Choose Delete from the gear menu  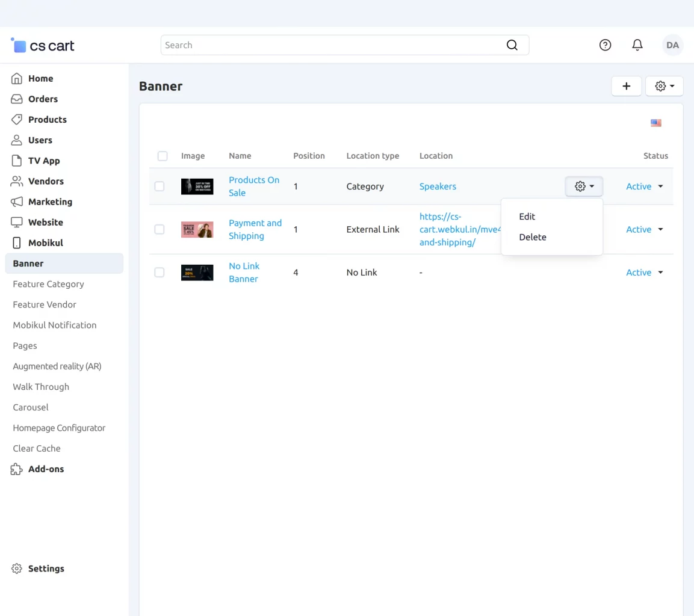click(532, 237)
